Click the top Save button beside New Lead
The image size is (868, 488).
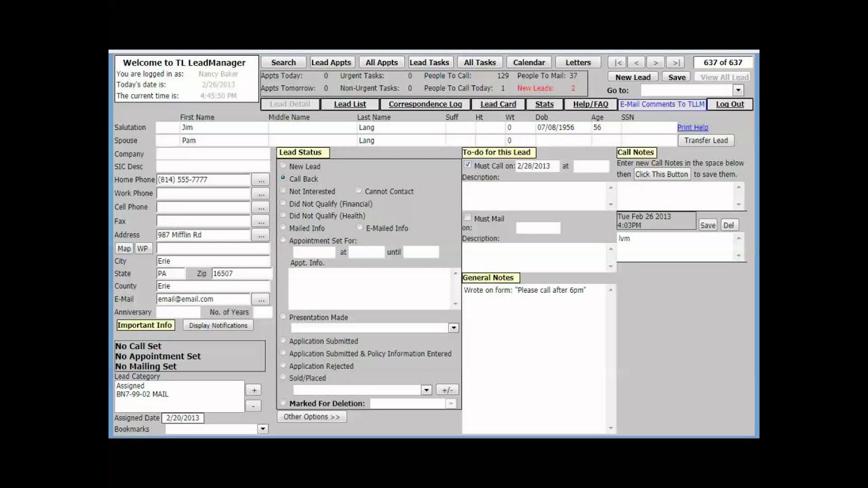click(x=677, y=77)
